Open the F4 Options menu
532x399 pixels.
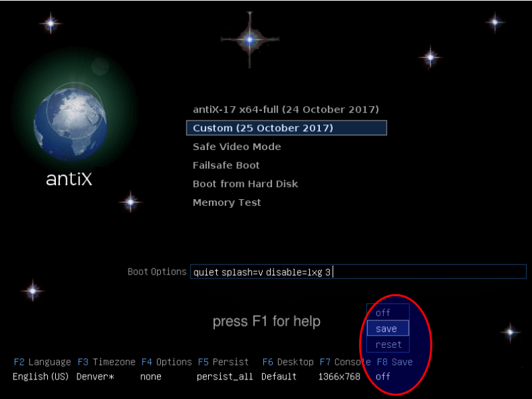tap(166, 362)
